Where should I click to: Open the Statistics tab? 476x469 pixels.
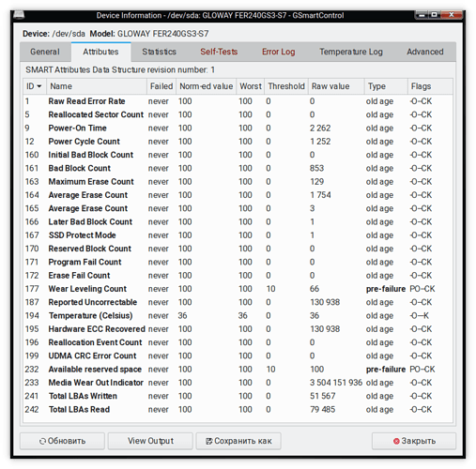[159, 52]
